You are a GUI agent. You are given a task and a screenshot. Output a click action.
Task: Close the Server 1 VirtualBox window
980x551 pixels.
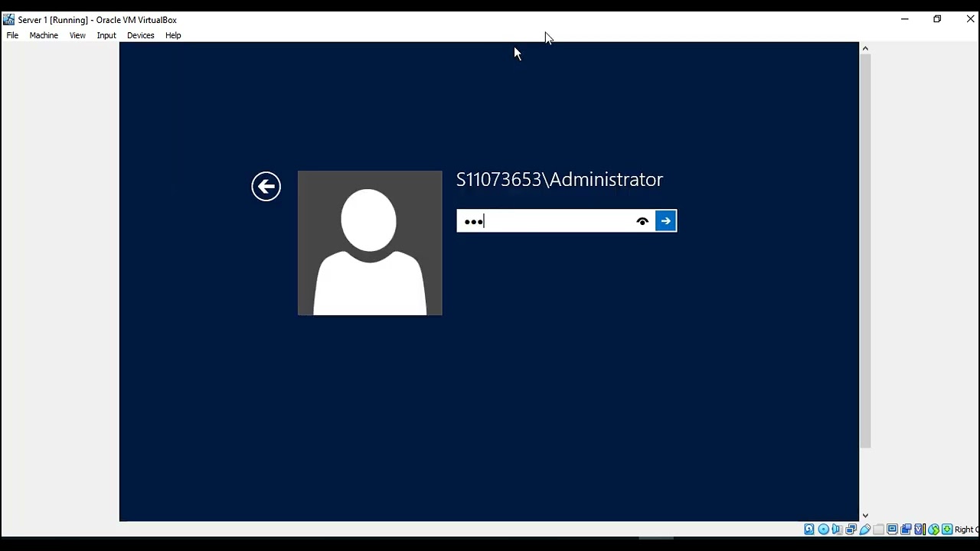[x=970, y=19]
